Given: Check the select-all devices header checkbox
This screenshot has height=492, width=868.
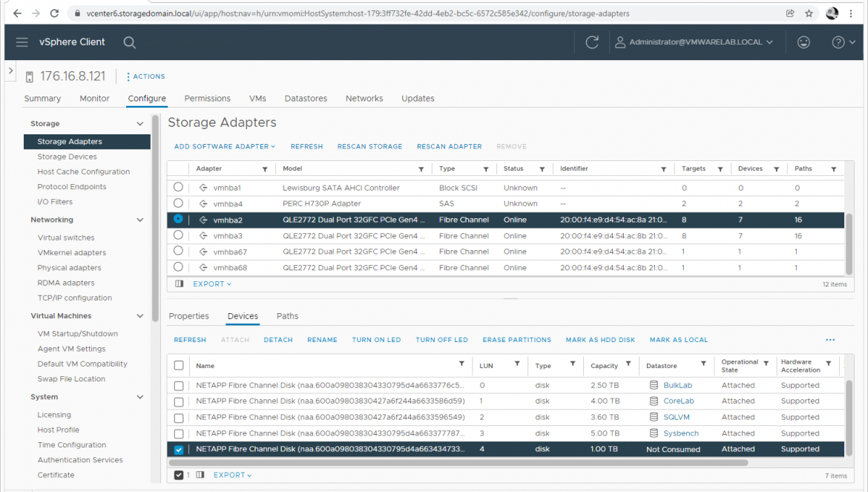Looking at the screenshot, I should [178, 365].
